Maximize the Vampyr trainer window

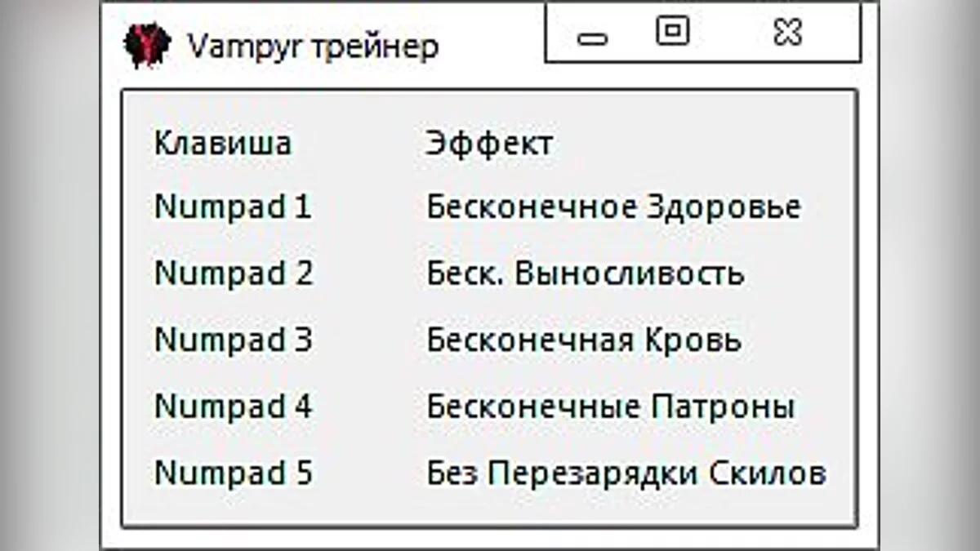click(670, 33)
